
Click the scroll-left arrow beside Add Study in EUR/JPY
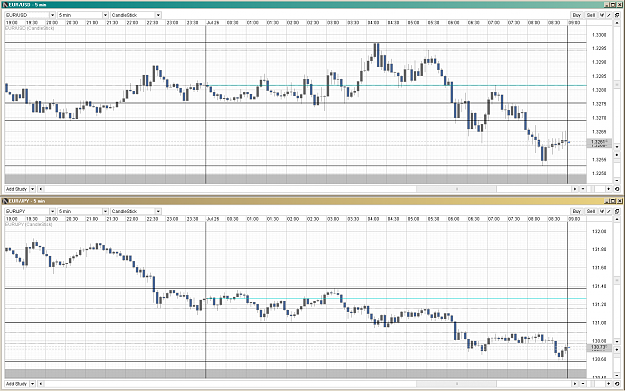[x=40, y=383]
